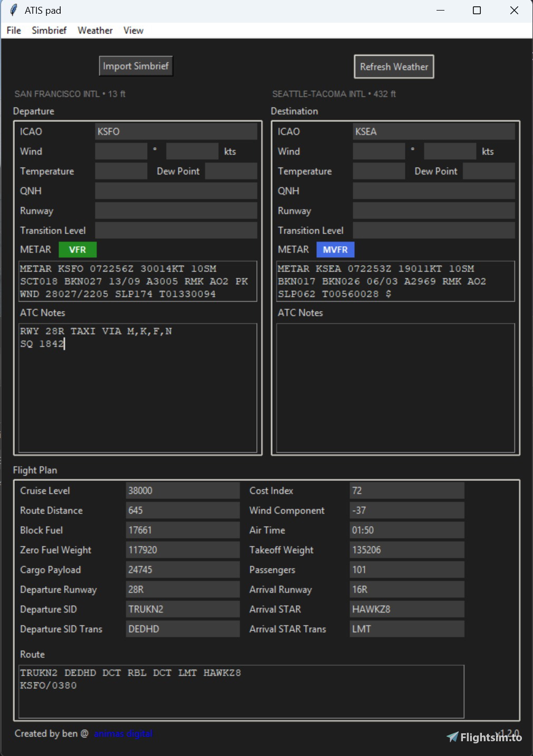Screen dimensions: 533x756
Task: Open the Simbrief menu
Action: click(x=49, y=31)
